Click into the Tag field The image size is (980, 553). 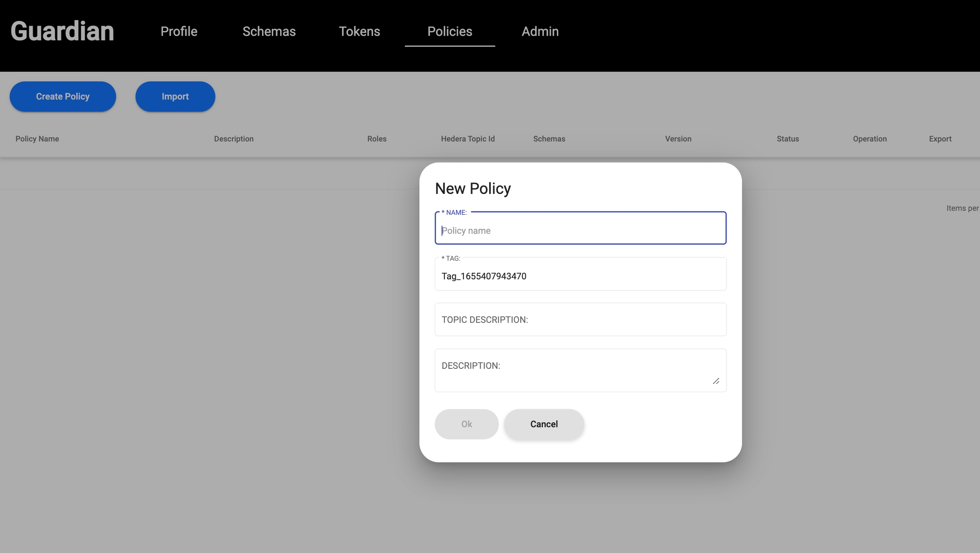(580, 276)
